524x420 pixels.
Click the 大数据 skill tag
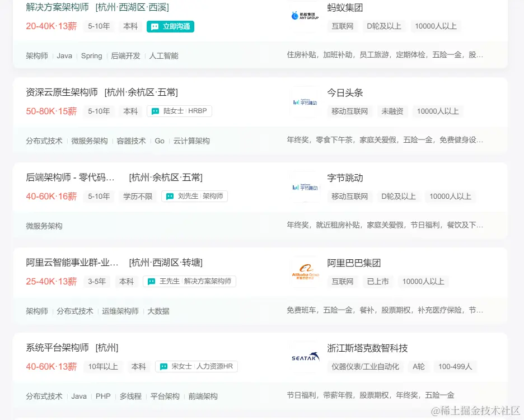coord(158,311)
